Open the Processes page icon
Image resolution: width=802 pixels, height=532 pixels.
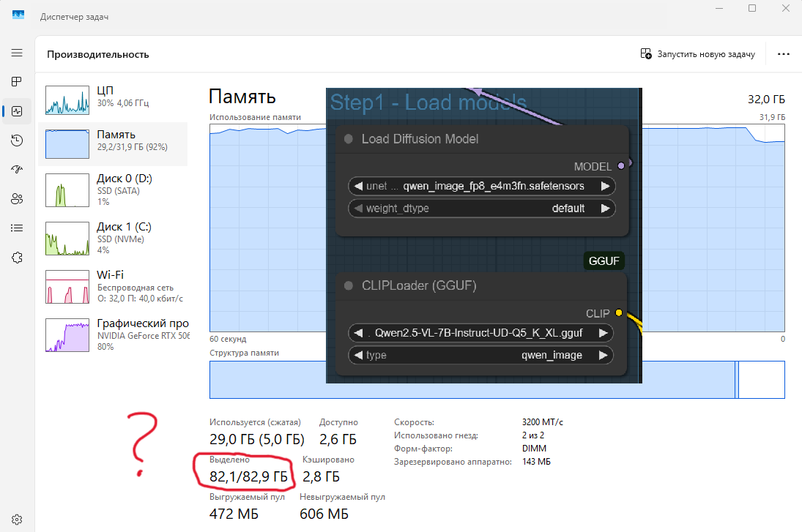click(17, 81)
